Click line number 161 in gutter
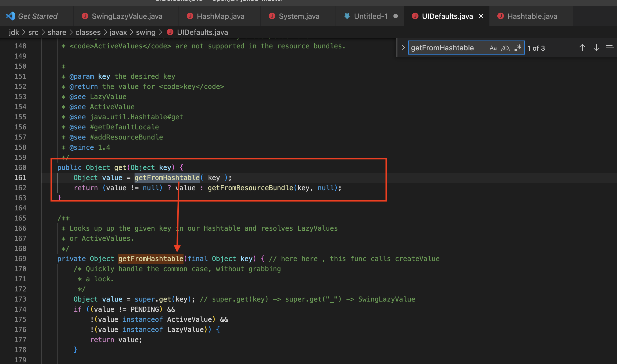 click(20, 177)
